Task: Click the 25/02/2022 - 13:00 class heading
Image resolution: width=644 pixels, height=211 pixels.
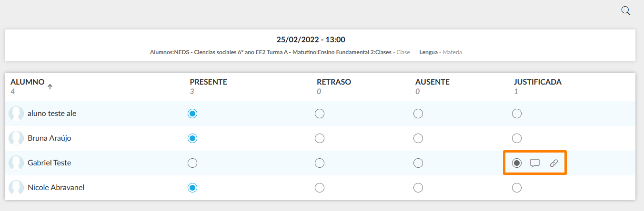Action: (x=311, y=39)
